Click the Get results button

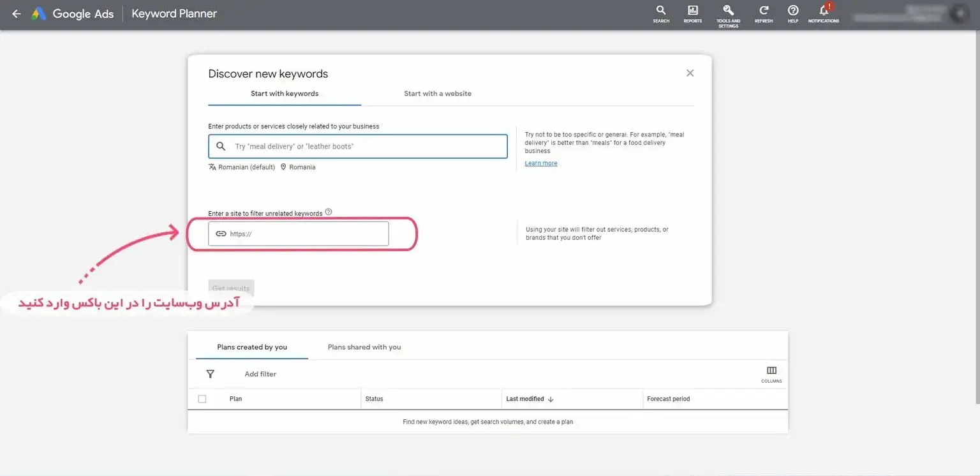pos(231,288)
